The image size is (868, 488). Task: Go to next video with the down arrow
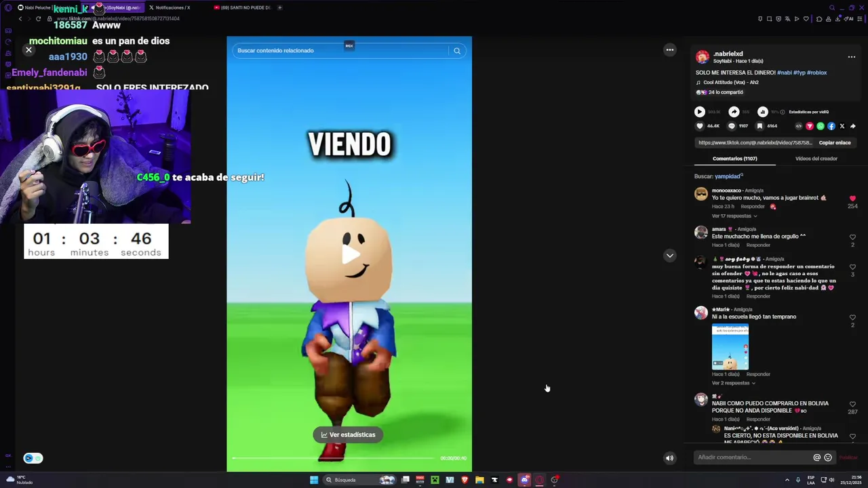coord(670,256)
